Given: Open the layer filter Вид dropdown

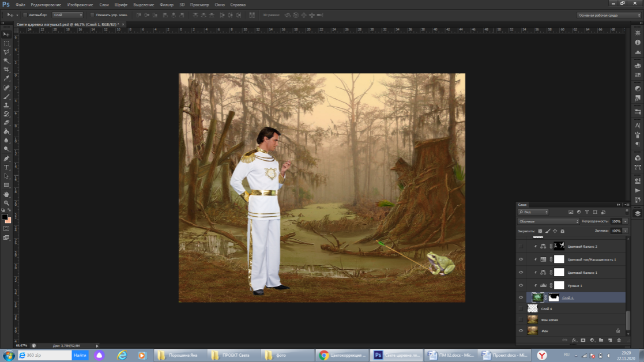Looking at the screenshot, I should 533,212.
